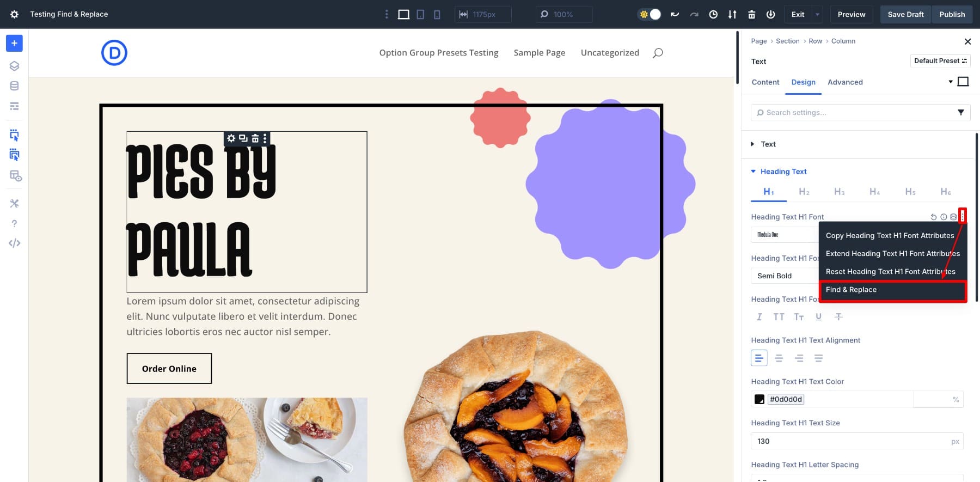
Task: Open the Default Preset dropdown
Action: click(x=940, y=61)
